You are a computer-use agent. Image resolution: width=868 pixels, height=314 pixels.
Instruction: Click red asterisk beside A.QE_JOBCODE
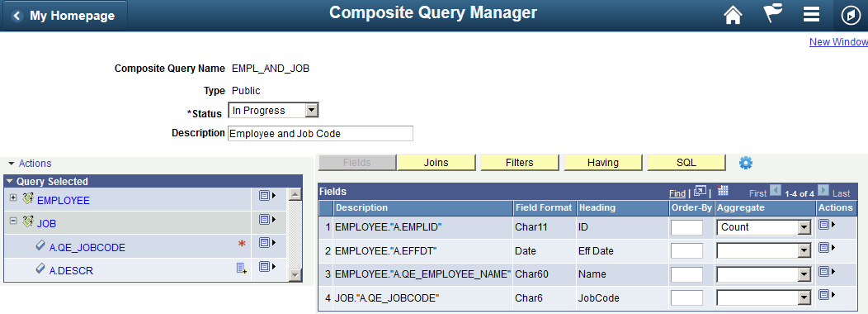242,244
